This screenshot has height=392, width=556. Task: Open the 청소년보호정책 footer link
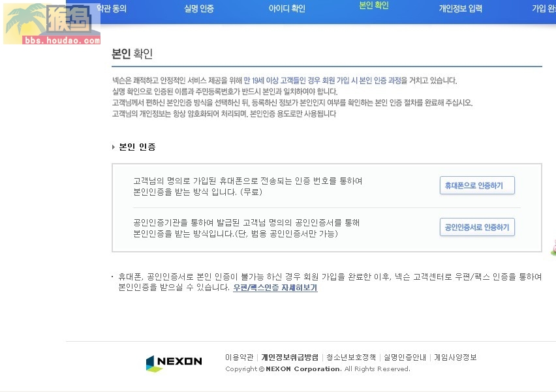click(x=351, y=357)
